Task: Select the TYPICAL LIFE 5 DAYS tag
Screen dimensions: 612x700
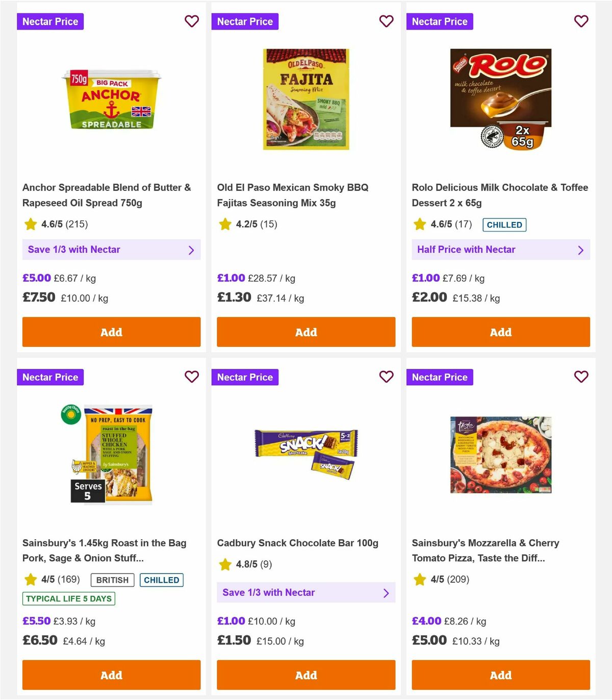Action: 68,599
